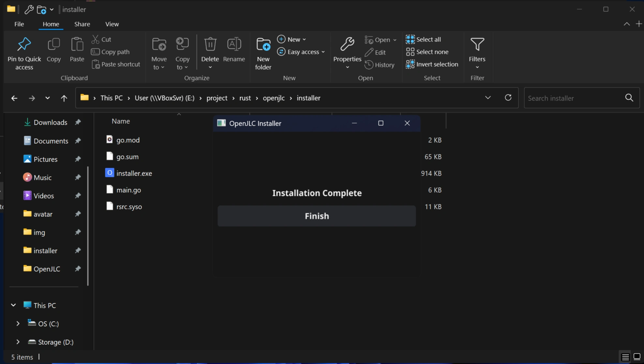Image resolution: width=644 pixels, height=364 pixels.
Task: Click the Finish button in installer
Action: (317, 216)
